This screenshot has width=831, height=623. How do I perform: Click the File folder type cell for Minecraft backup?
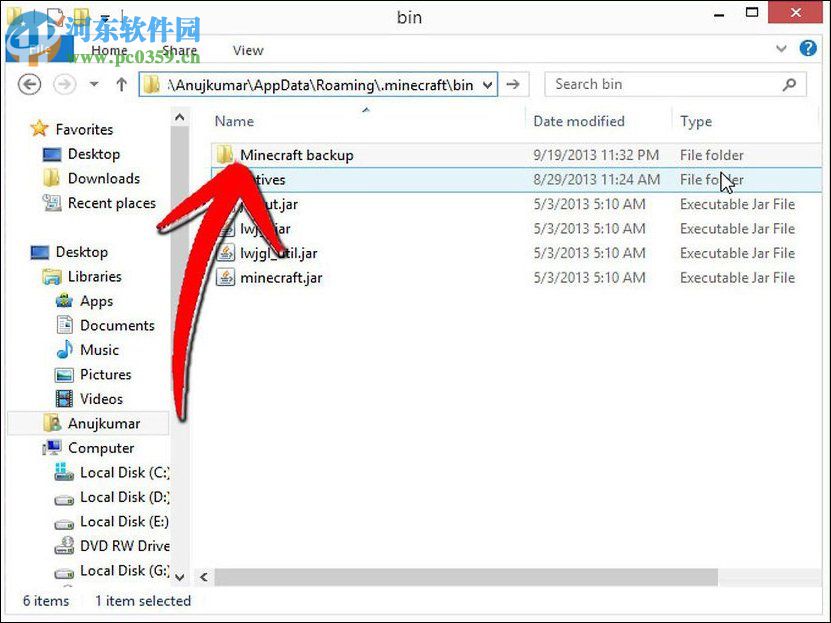pyautogui.click(x=711, y=155)
